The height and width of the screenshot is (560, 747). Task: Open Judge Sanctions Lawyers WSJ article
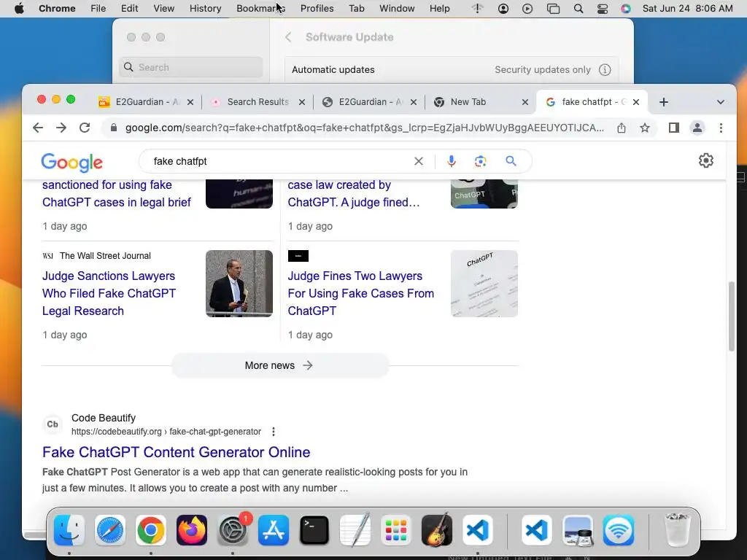pyautogui.click(x=109, y=293)
